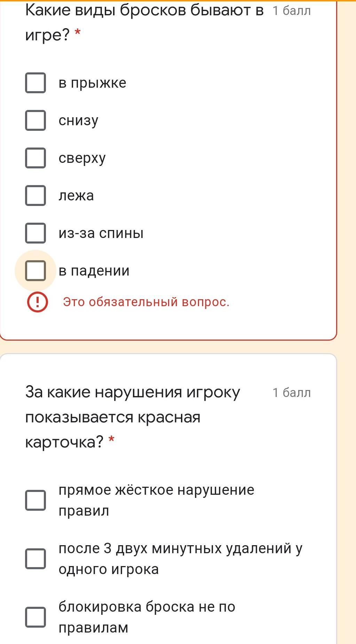Viewport: 356px width, 644px height.
Task: Click the 'снизу' option label
Action: (x=79, y=121)
